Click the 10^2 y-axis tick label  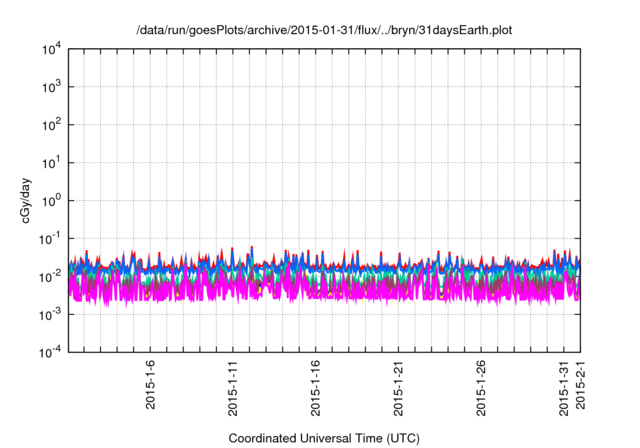[51, 125]
